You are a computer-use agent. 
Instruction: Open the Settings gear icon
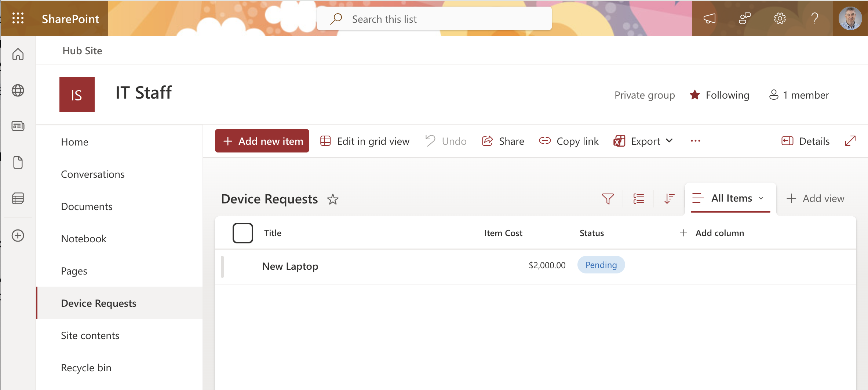click(x=780, y=18)
